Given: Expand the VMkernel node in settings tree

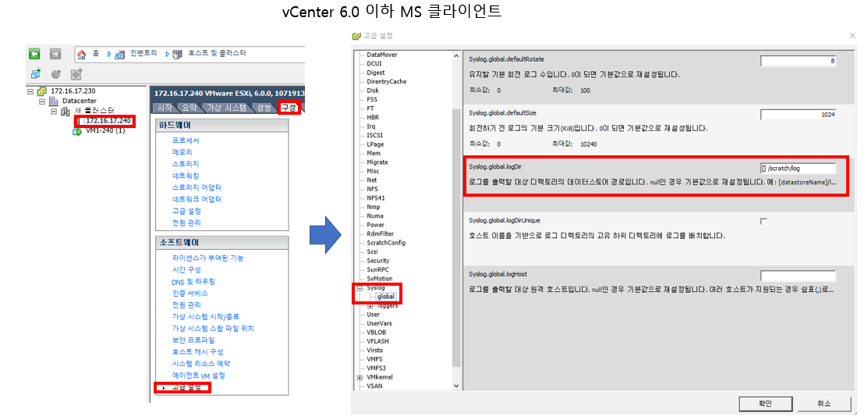Looking at the screenshot, I should [360, 377].
